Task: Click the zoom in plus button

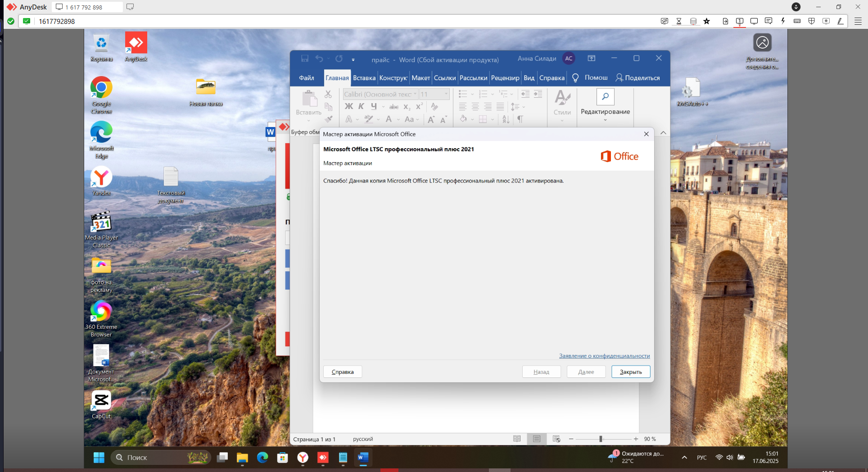Action: 636,439
